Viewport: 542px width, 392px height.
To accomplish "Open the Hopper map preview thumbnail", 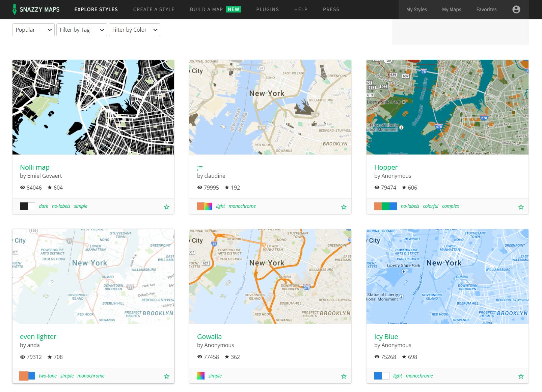I will click(448, 107).
